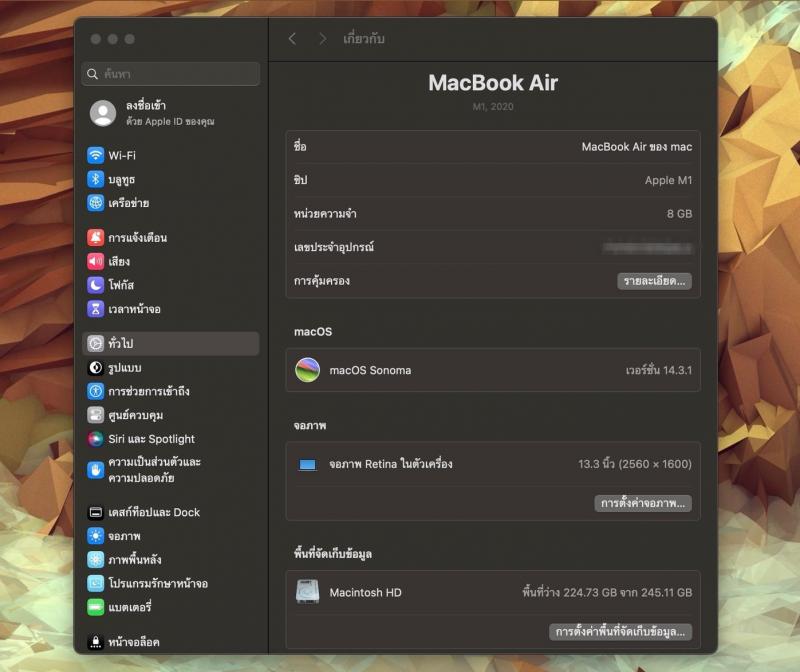This screenshot has width=800, height=672.
Task: Click the version text เวอร์ชั่น 14.3.1
Action: pyautogui.click(x=659, y=370)
